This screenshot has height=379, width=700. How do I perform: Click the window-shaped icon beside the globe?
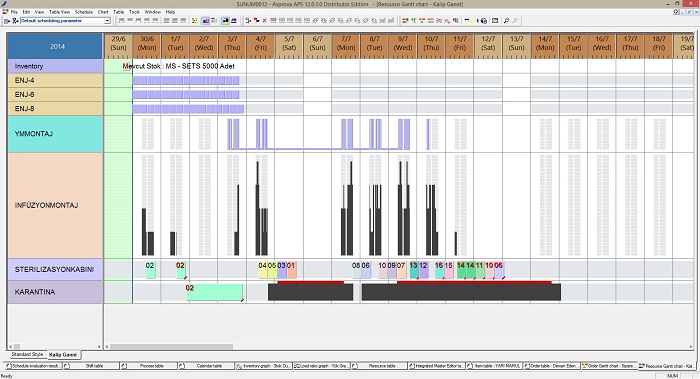coord(495,21)
